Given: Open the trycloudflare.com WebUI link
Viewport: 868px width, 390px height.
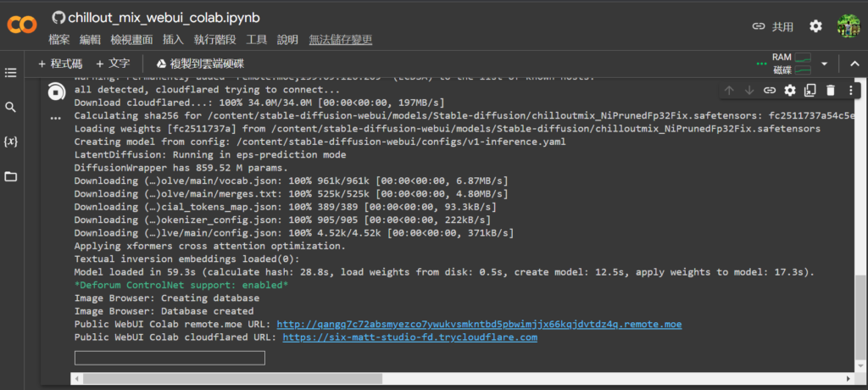Looking at the screenshot, I should click(410, 337).
